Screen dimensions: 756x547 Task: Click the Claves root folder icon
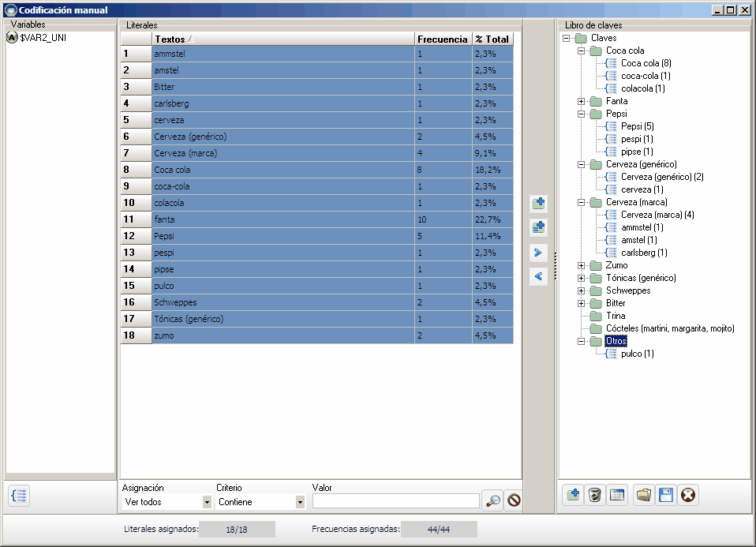pyautogui.click(x=581, y=38)
